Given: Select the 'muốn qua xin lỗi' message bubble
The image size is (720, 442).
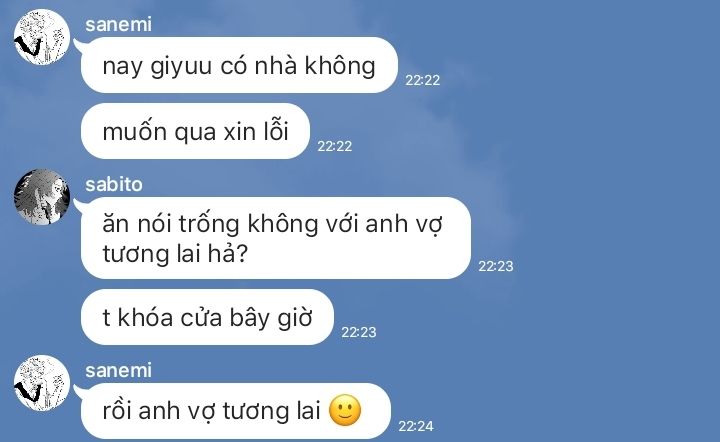Looking at the screenshot, I should 195,131.
